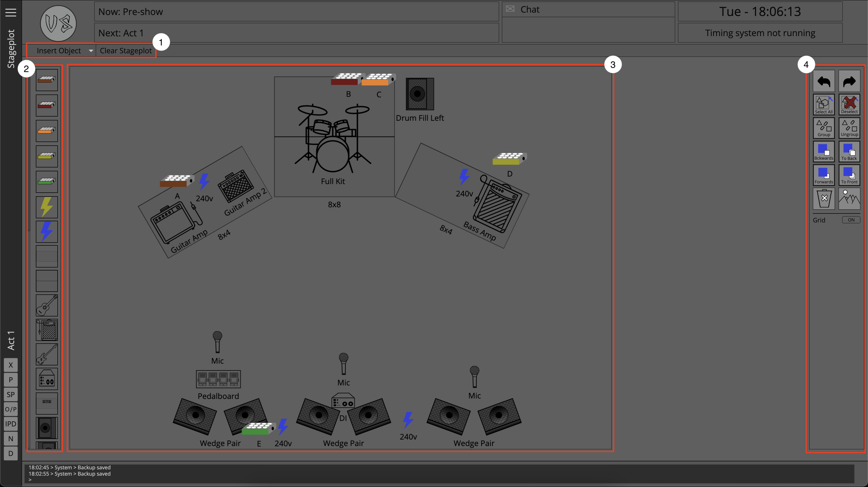Group selected objects
868x487 pixels.
pyautogui.click(x=824, y=128)
